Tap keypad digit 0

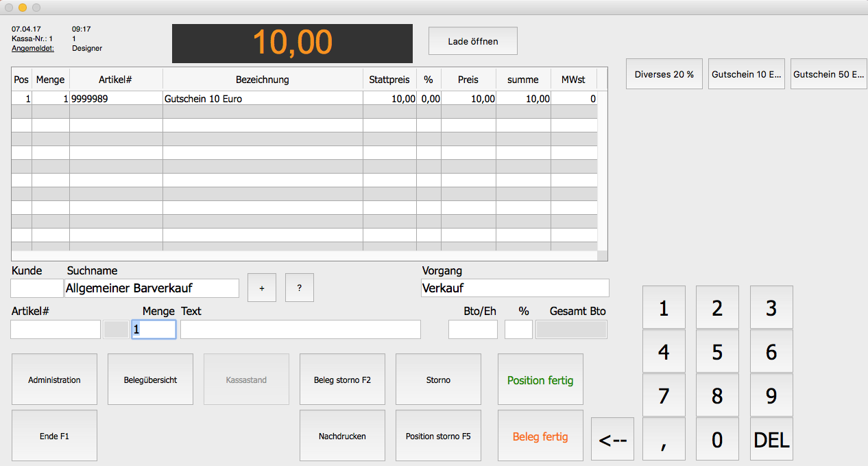pos(717,439)
